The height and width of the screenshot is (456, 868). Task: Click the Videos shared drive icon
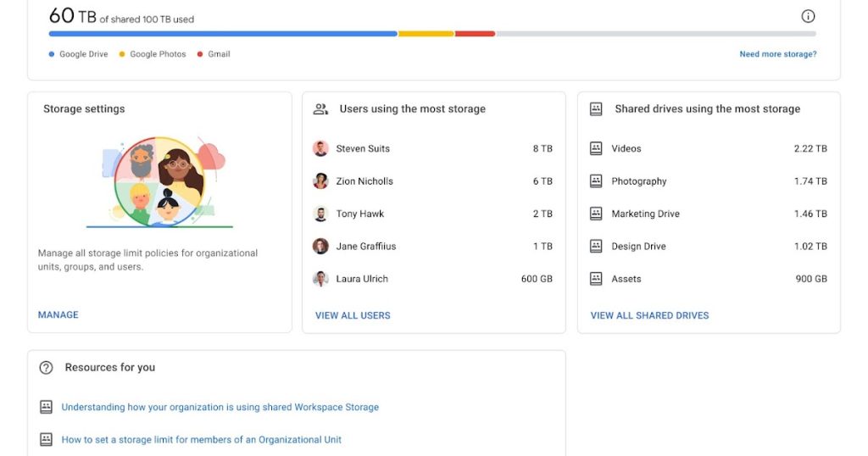pos(596,148)
